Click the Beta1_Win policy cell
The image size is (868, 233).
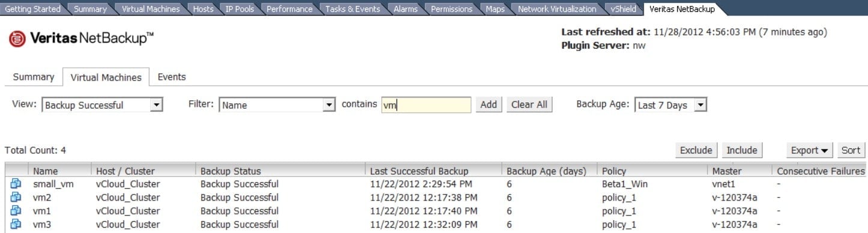(x=624, y=184)
